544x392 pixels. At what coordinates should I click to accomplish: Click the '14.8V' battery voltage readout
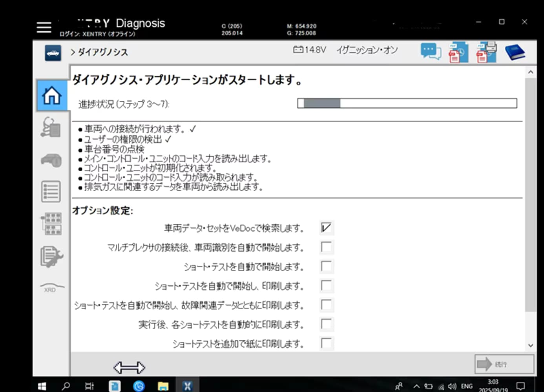pyautogui.click(x=310, y=50)
